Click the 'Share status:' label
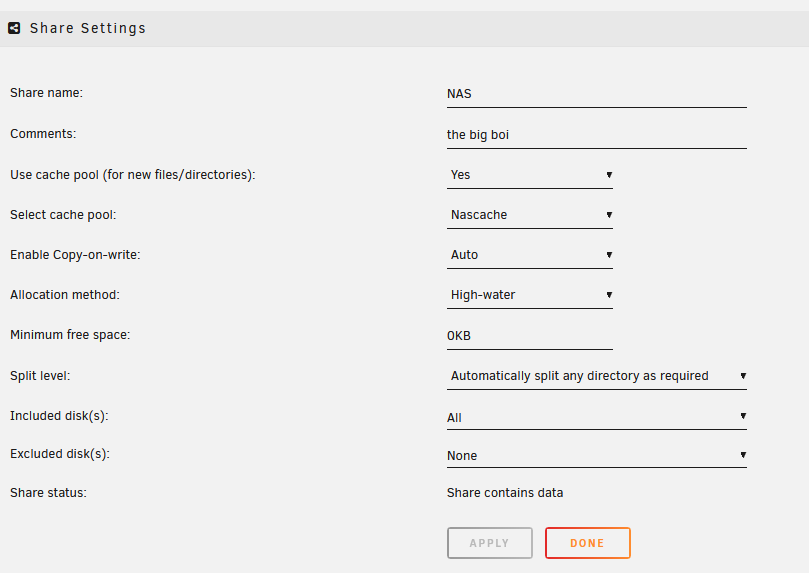Viewport: 809px width, 573px height. click(x=48, y=493)
